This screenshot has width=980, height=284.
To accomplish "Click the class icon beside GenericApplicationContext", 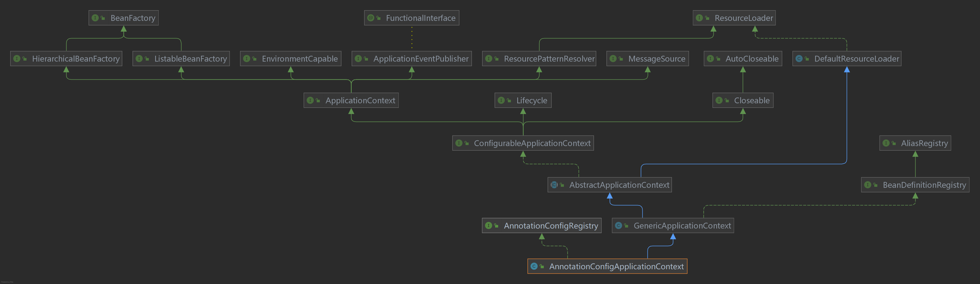I will coord(618,225).
